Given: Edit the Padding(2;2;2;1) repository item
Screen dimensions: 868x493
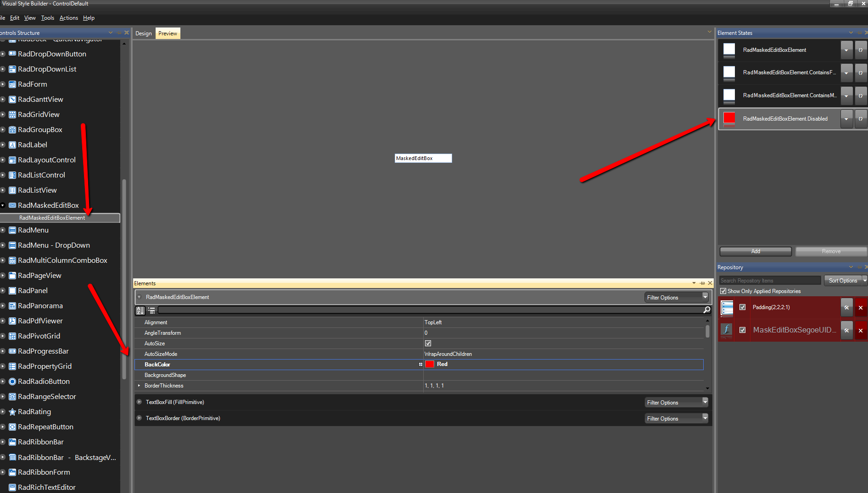Looking at the screenshot, I should 847,307.
